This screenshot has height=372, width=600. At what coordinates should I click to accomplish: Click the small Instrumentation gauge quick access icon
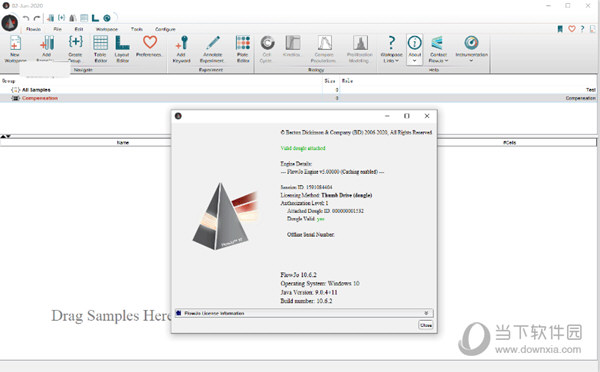click(107, 18)
